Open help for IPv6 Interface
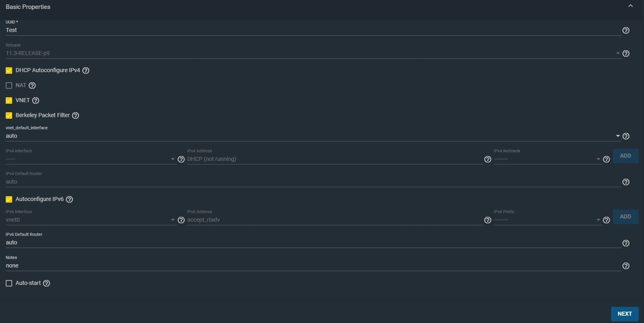Image resolution: width=644 pixels, height=323 pixels. [181, 220]
